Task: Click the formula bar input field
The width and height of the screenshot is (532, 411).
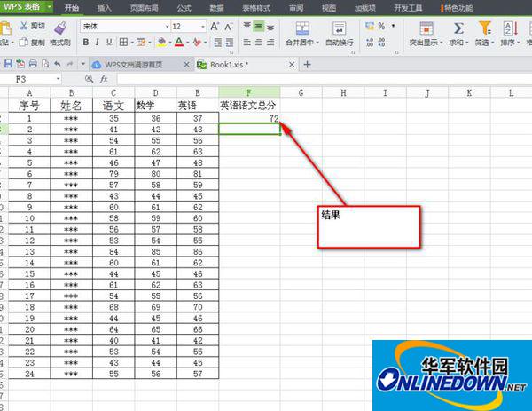Action: (324, 79)
